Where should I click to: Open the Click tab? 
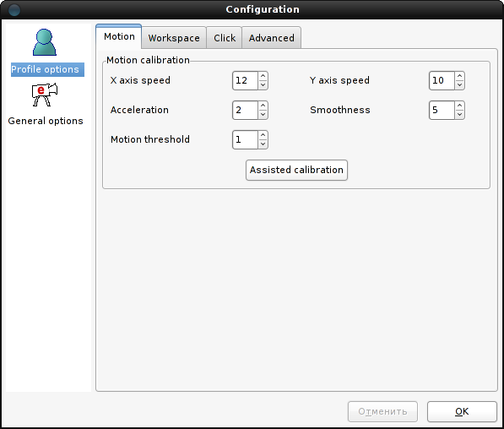coord(225,38)
